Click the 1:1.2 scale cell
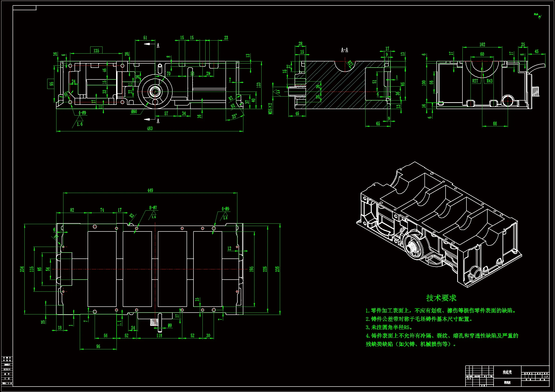 [x=546, y=377]
